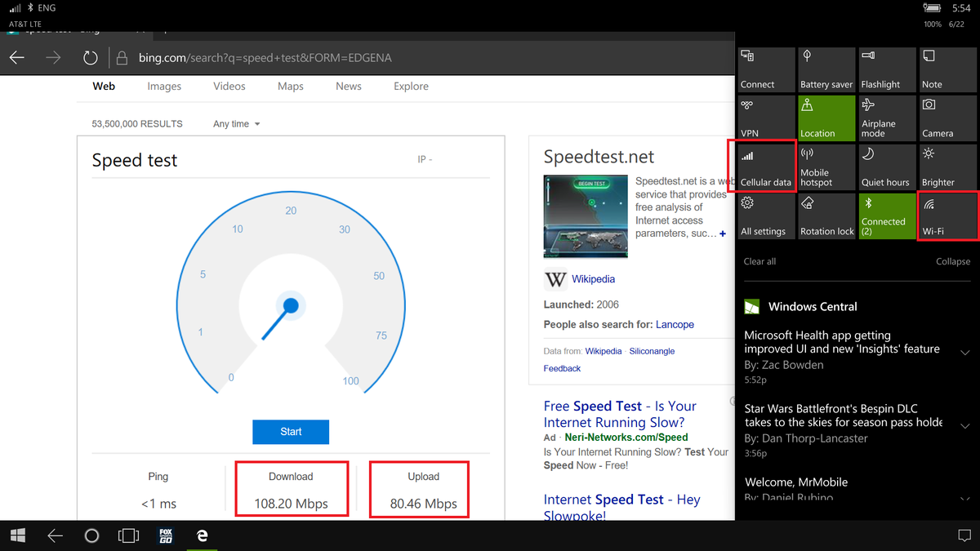This screenshot has width=980, height=551.
Task: Create a Note from quick actions
Action: click(x=947, y=69)
